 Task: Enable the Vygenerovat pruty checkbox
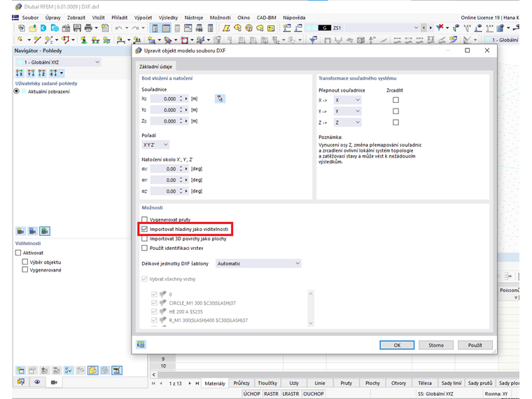pyautogui.click(x=144, y=220)
